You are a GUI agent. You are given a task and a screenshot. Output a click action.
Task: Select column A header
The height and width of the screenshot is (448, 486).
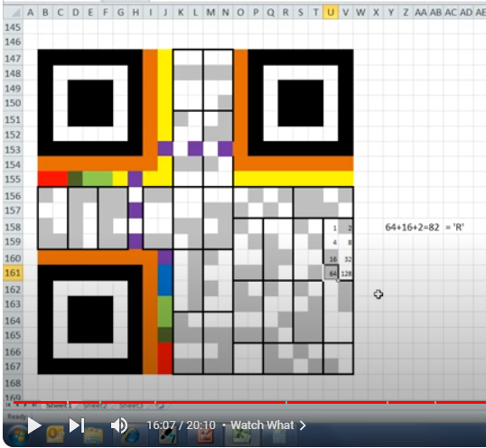click(30, 13)
